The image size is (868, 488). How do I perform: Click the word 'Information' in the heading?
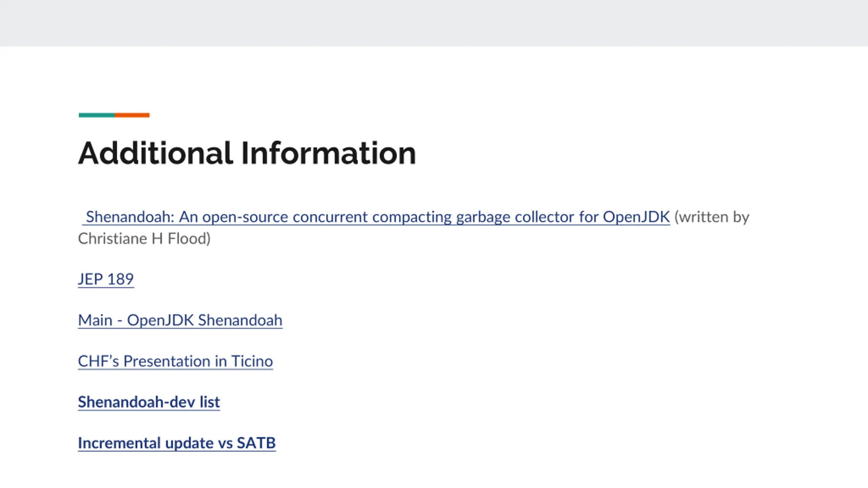click(x=328, y=153)
